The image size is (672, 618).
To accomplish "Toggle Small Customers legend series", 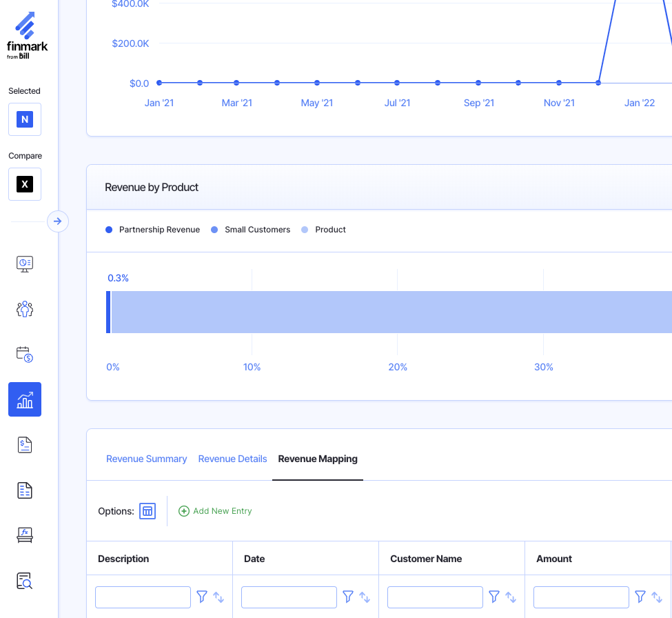I will tap(251, 230).
